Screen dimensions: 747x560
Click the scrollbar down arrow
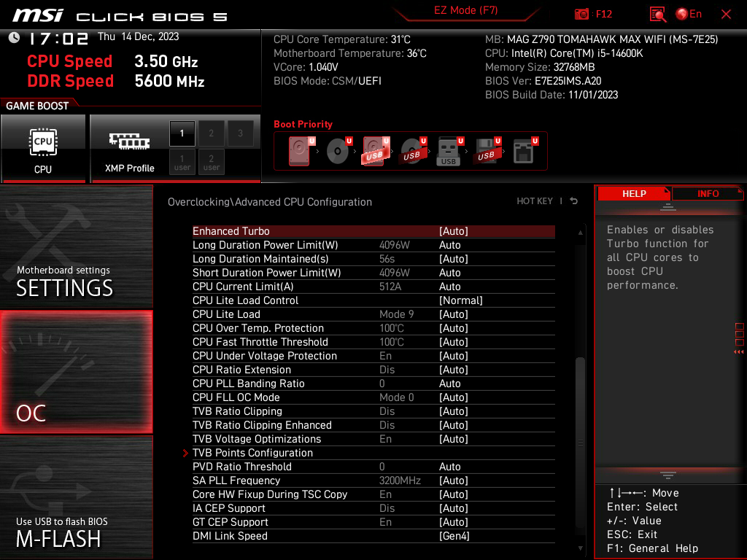pos(580,548)
